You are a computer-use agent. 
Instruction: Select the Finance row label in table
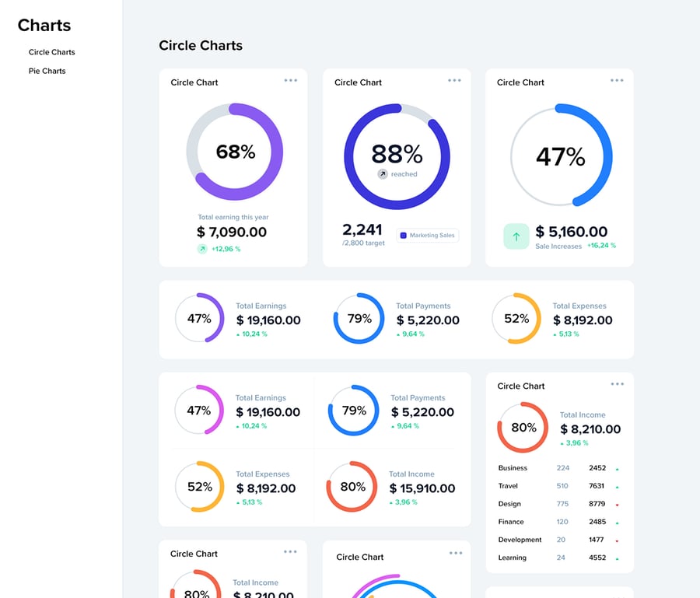511,522
